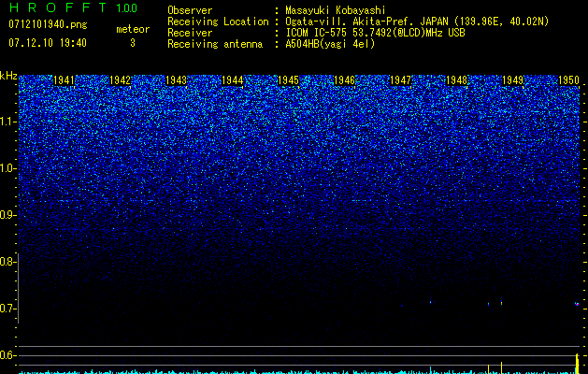The width and height of the screenshot is (588, 374).
Task: Click the 1943 time marker
Action: pyautogui.click(x=177, y=80)
